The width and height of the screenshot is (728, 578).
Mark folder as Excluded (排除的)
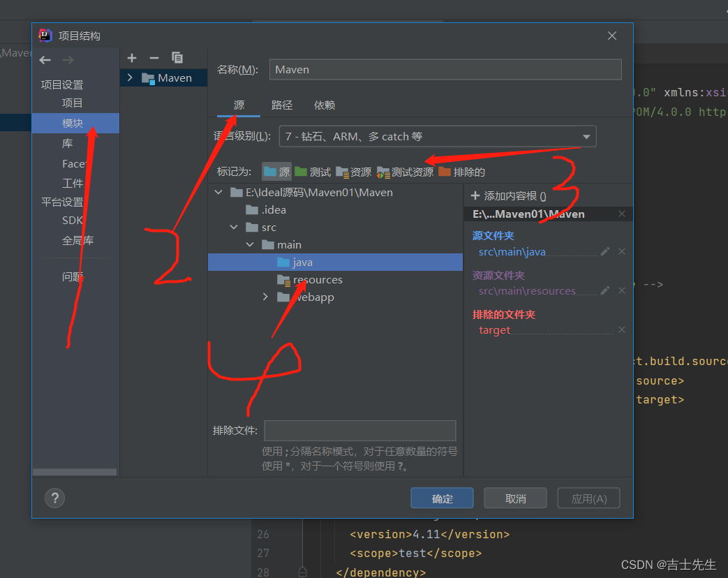click(x=462, y=172)
